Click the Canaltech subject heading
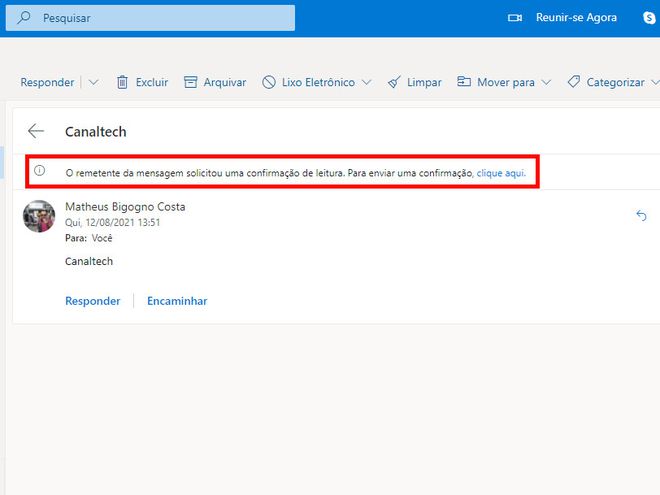660x495 pixels. pos(96,132)
